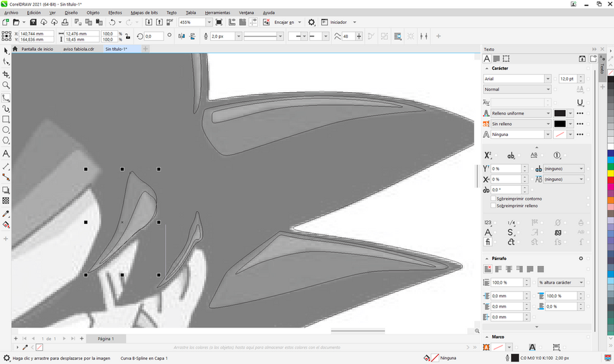The width and height of the screenshot is (614, 364).
Task: Select the Ellipse tool
Action: [x=6, y=130]
